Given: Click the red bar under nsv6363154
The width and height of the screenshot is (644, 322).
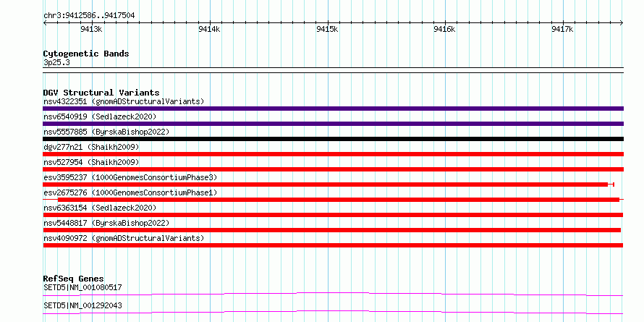Looking at the screenshot, I should [333, 215].
